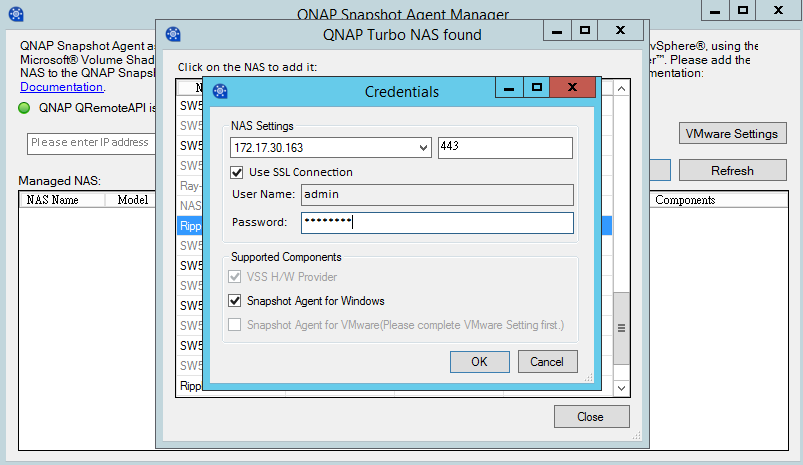The width and height of the screenshot is (803, 465).
Task: Open the Documentation link
Action: (x=61, y=87)
